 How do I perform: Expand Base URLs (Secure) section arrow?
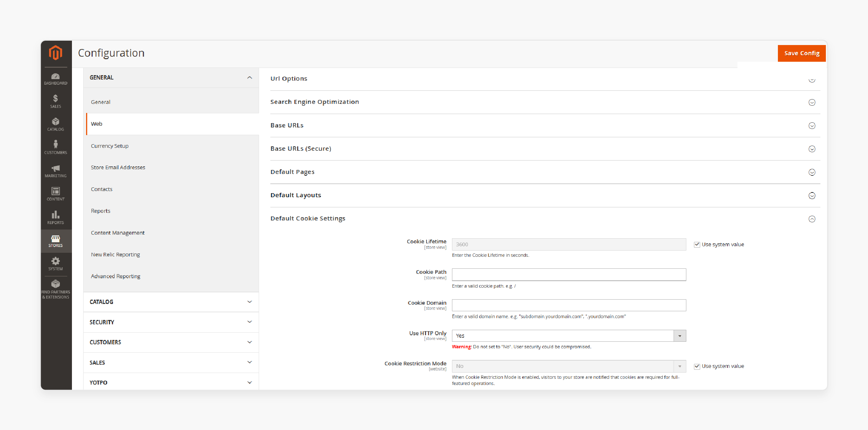click(812, 149)
